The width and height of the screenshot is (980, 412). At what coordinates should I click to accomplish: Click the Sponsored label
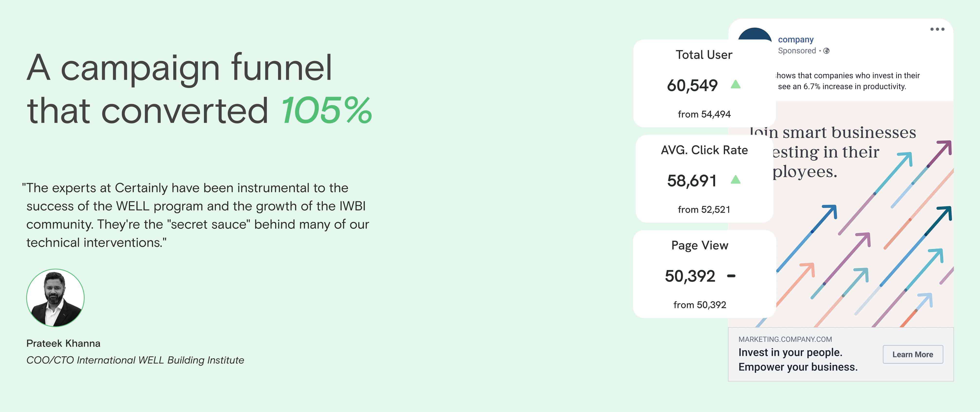click(797, 51)
